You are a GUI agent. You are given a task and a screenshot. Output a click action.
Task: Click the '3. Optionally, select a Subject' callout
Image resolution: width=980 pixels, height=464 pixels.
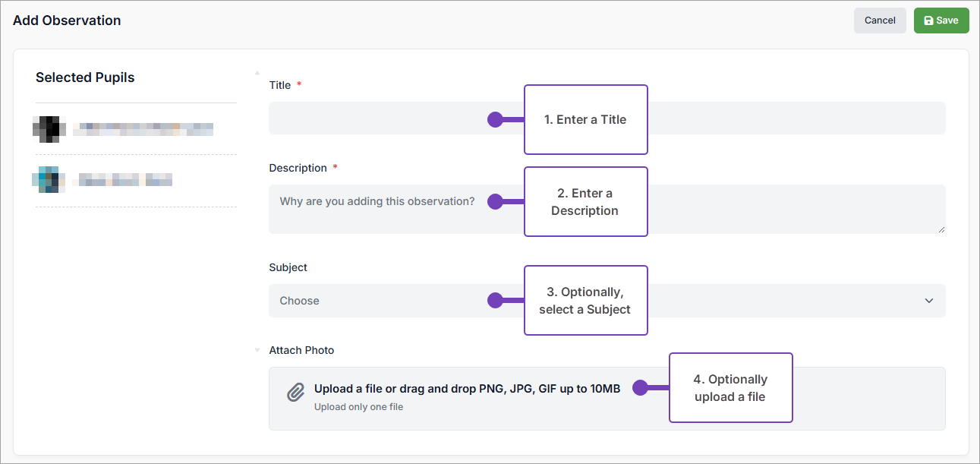click(585, 301)
